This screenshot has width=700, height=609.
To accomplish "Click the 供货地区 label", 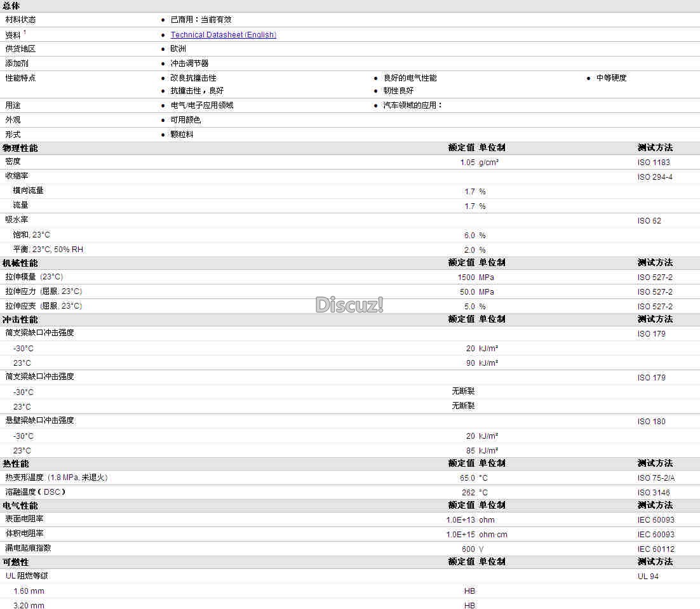I will pos(20,49).
